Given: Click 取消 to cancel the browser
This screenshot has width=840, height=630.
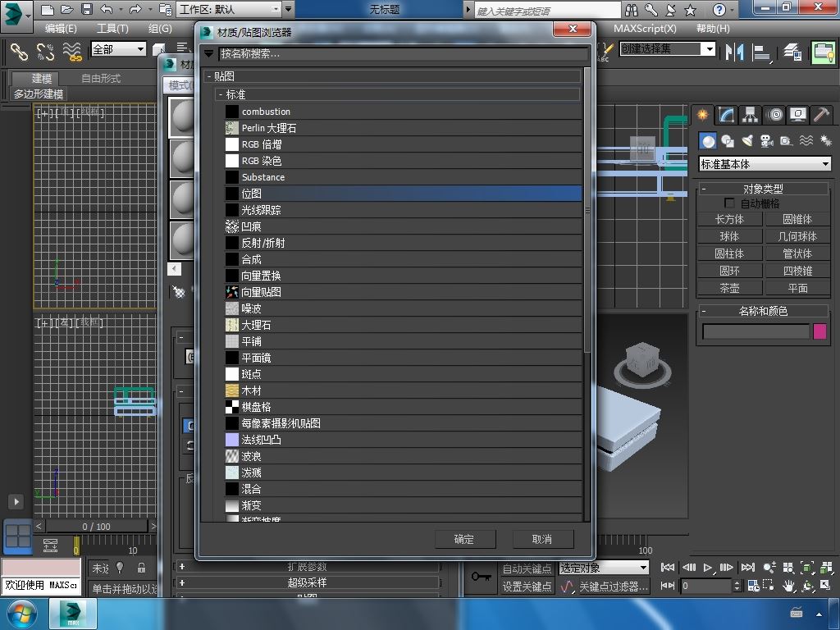Looking at the screenshot, I should click(x=542, y=539).
